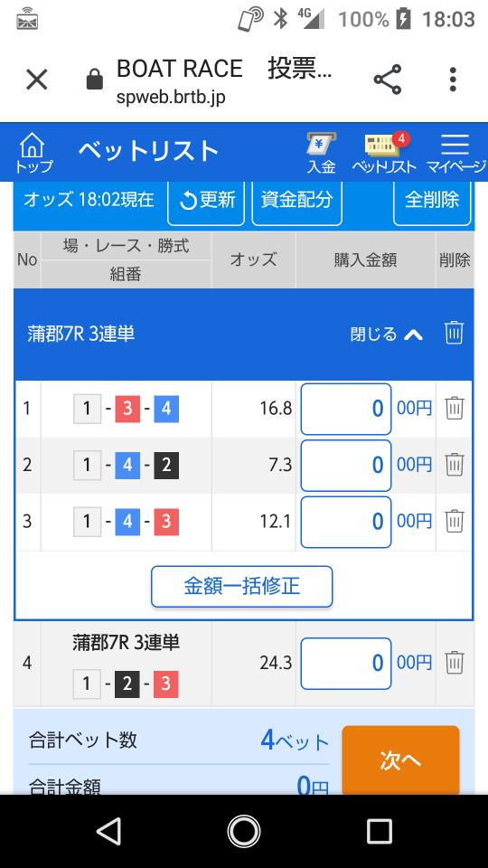
Task: Focus the amount field for bet 1-3-4
Action: [346, 409]
